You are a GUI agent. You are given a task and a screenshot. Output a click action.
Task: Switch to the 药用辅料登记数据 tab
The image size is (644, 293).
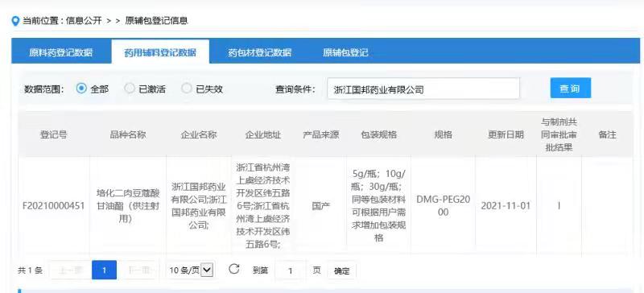160,52
